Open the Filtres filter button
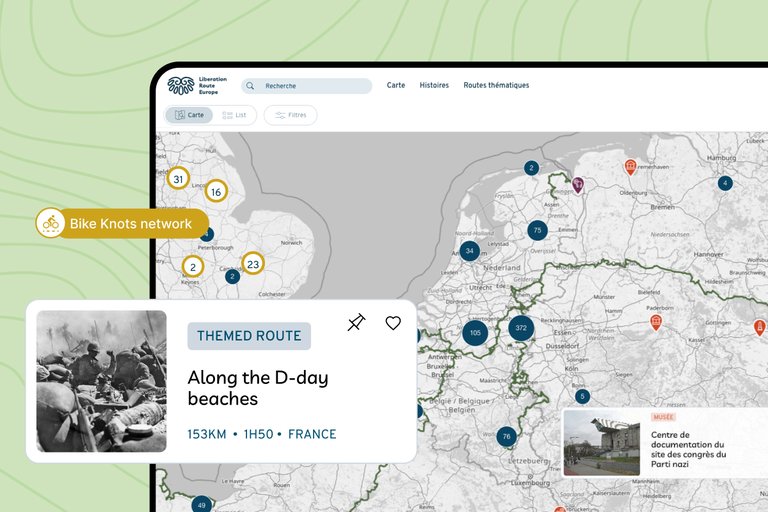Image resolution: width=768 pixels, height=512 pixels. 290,115
